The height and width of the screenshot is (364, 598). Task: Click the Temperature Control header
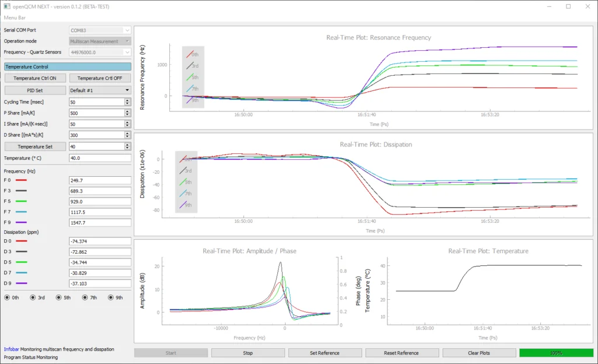pyautogui.click(x=68, y=66)
